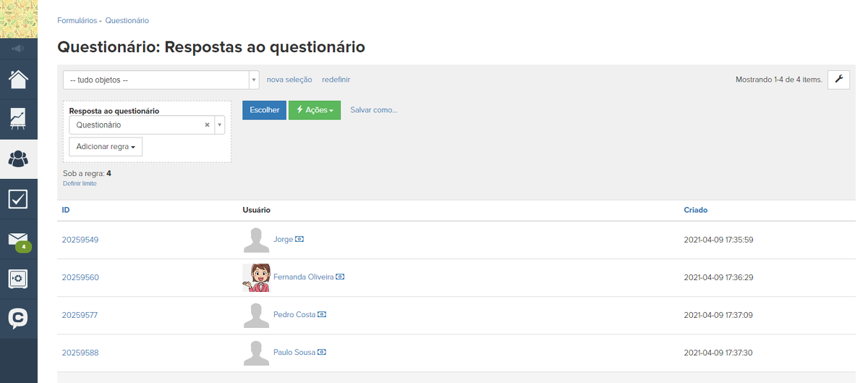Viewport: 868px width, 383px height.
Task: Click Fernanda Oliveira's avatar thumbnail
Action: pos(256,277)
